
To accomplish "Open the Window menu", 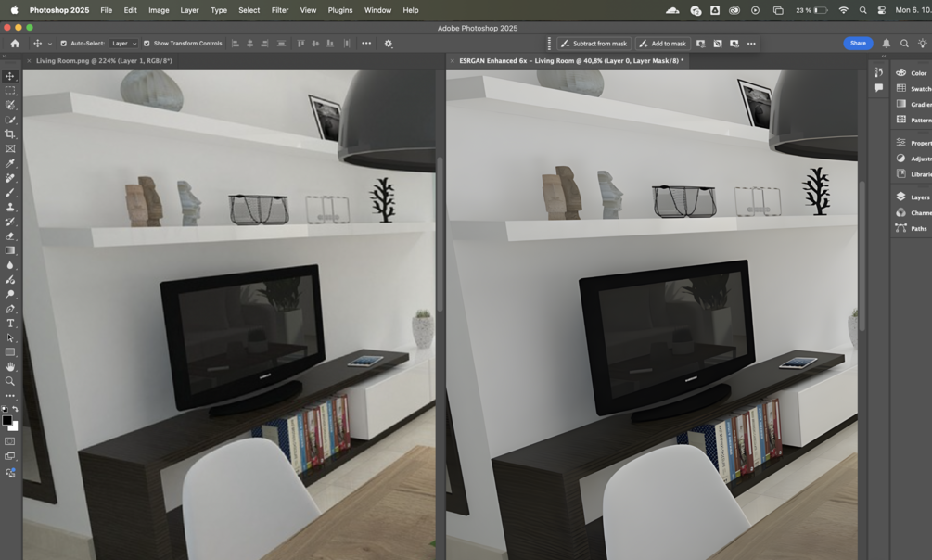I will pyautogui.click(x=377, y=10).
